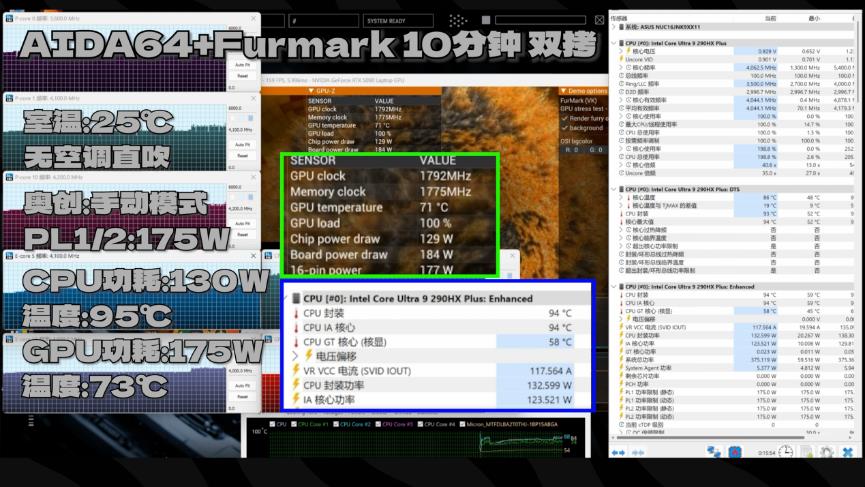This screenshot has height=487, width=865.
Task: Click the HWiNFO blue navigation arrows icon
Action: (618, 452)
